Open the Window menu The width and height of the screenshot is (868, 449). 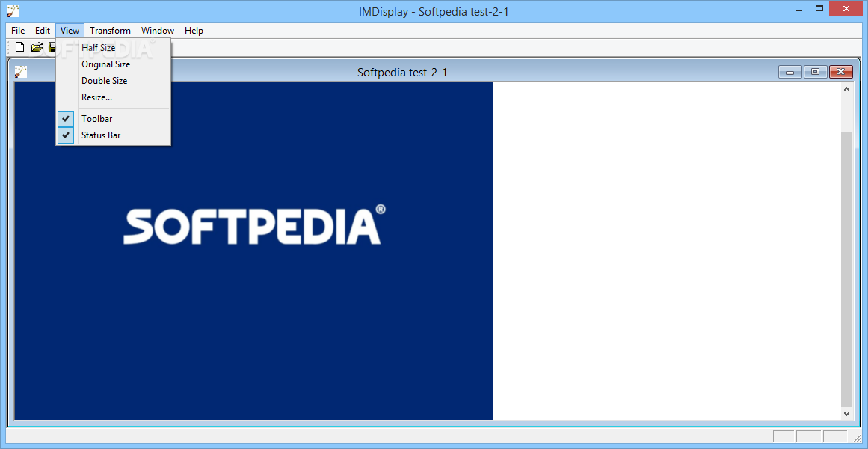tap(158, 31)
